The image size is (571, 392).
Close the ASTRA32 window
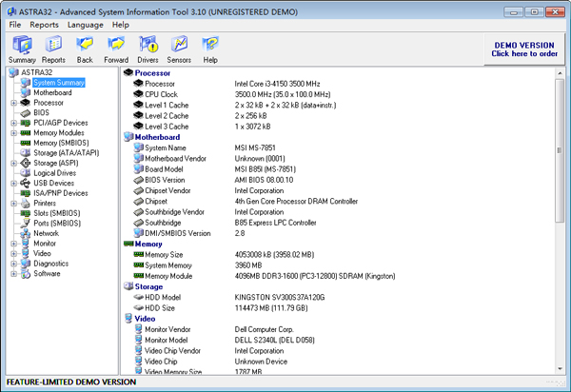point(555,11)
